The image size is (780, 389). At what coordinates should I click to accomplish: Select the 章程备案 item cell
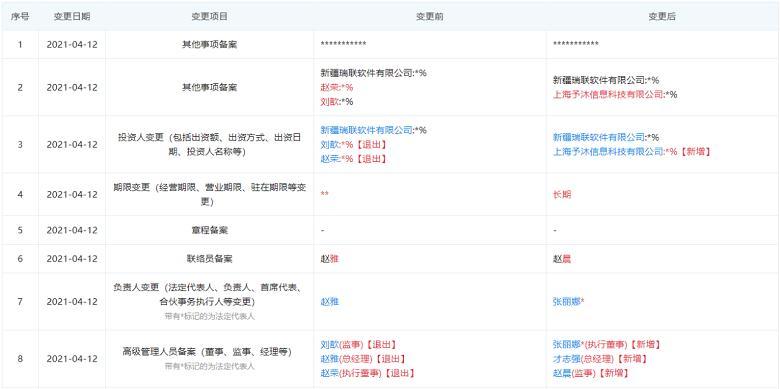209,230
